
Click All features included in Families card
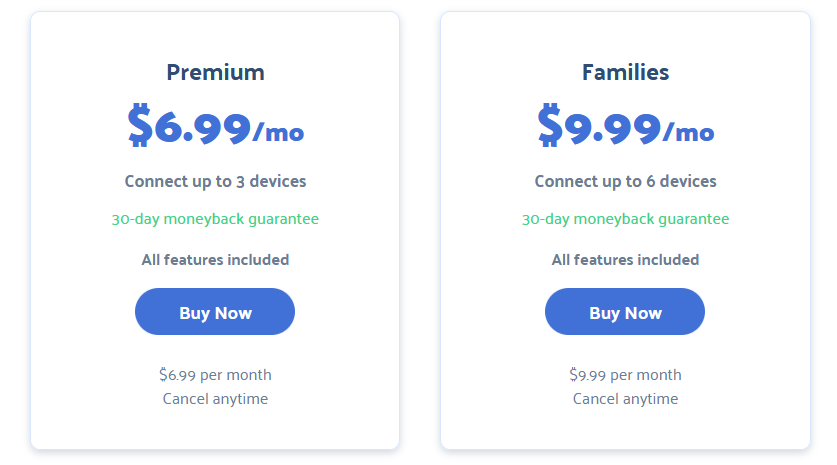pyautogui.click(x=625, y=260)
